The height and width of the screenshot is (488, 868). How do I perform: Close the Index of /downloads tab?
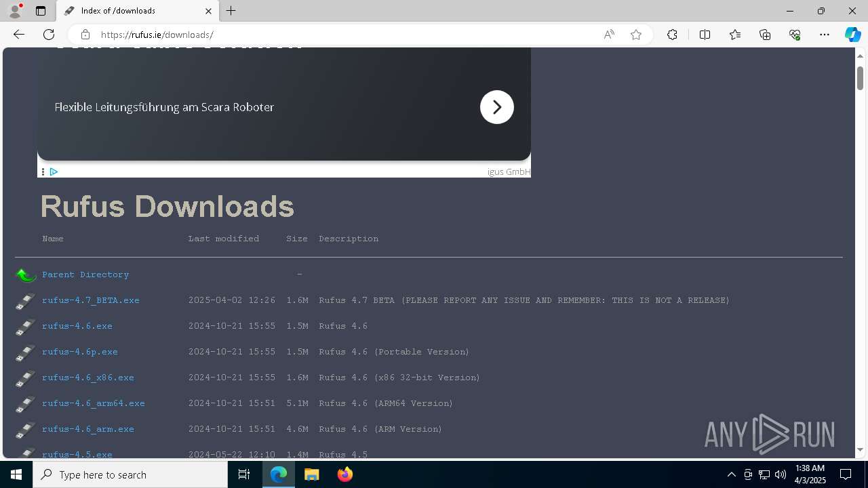point(208,11)
